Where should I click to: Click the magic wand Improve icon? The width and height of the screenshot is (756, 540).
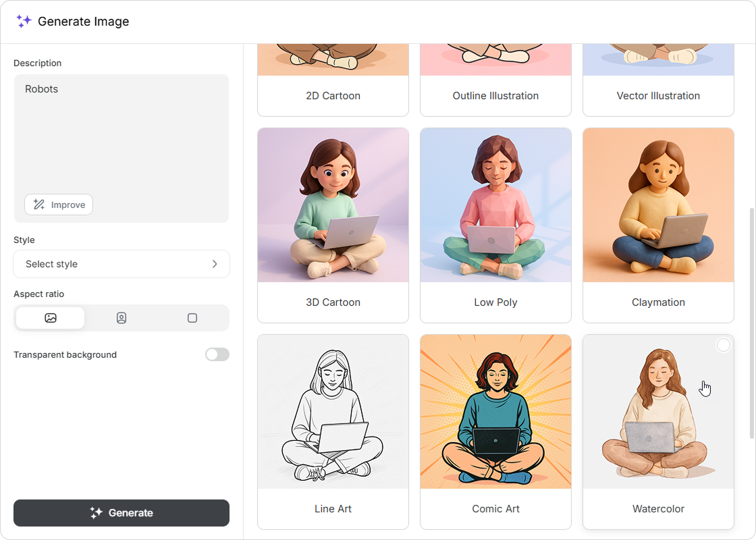coord(39,205)
